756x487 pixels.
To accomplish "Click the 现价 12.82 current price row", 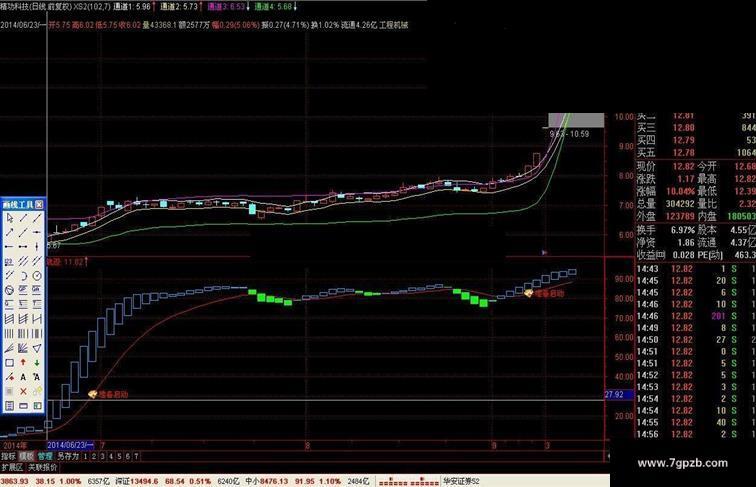I will (x=665, y=166).
